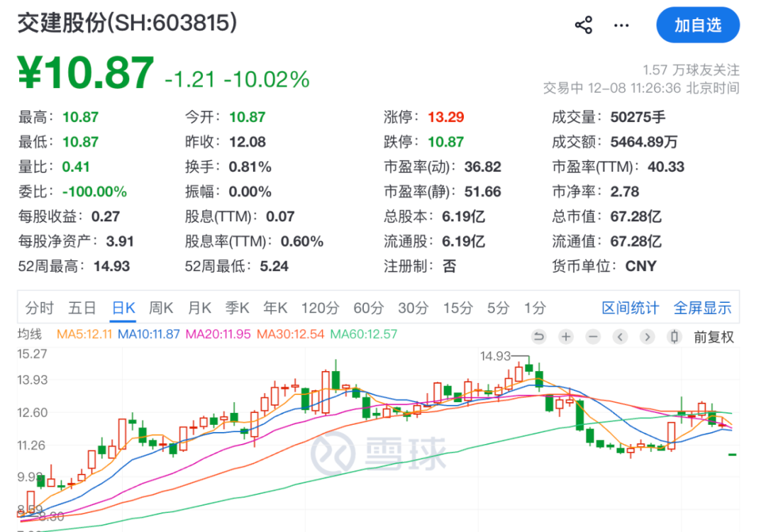Zoom out the K-line chart

coord(593,337)
